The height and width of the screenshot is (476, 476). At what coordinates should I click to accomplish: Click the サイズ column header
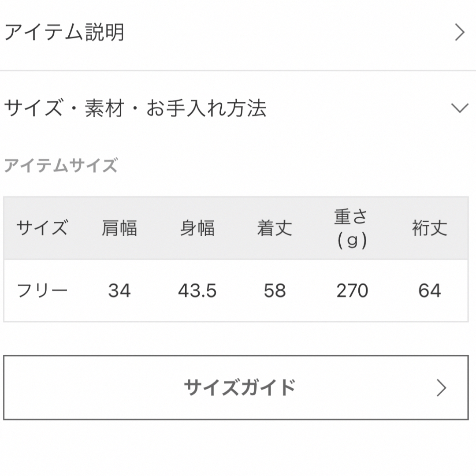point(42,228)
